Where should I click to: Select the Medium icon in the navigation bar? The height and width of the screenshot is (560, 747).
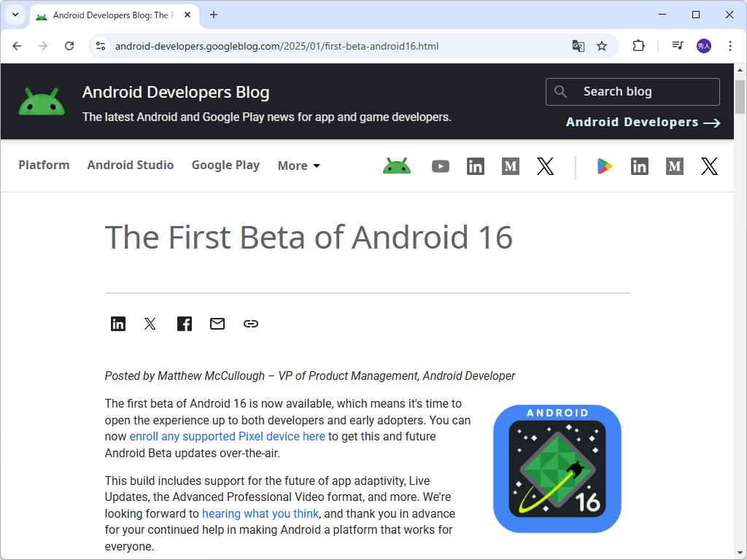510,166
